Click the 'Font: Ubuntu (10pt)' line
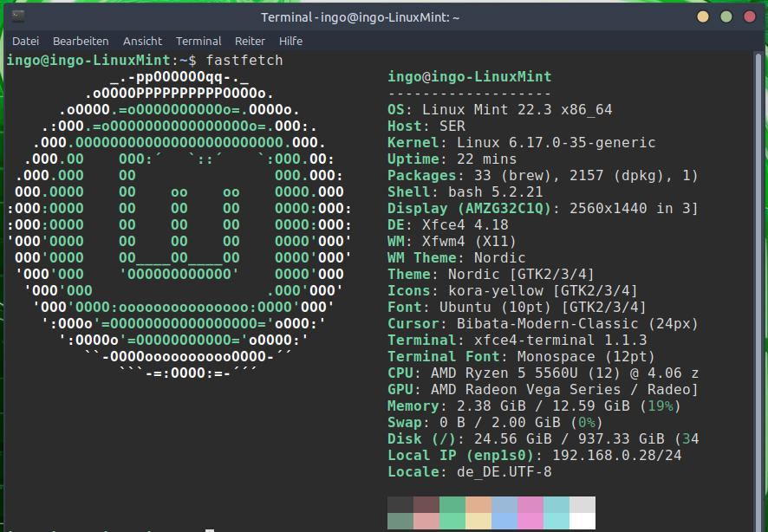 [517, 307]
